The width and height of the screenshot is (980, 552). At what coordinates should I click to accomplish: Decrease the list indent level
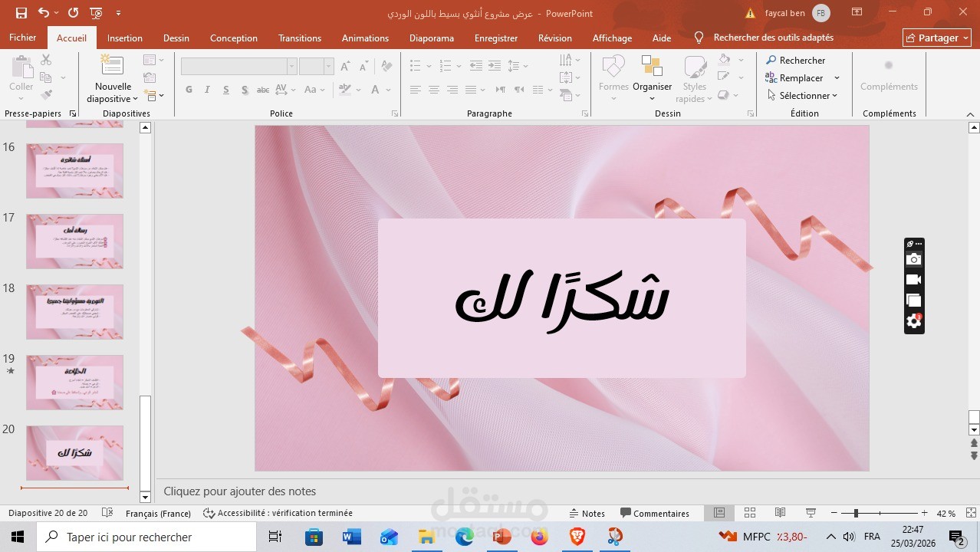point(476,66)
